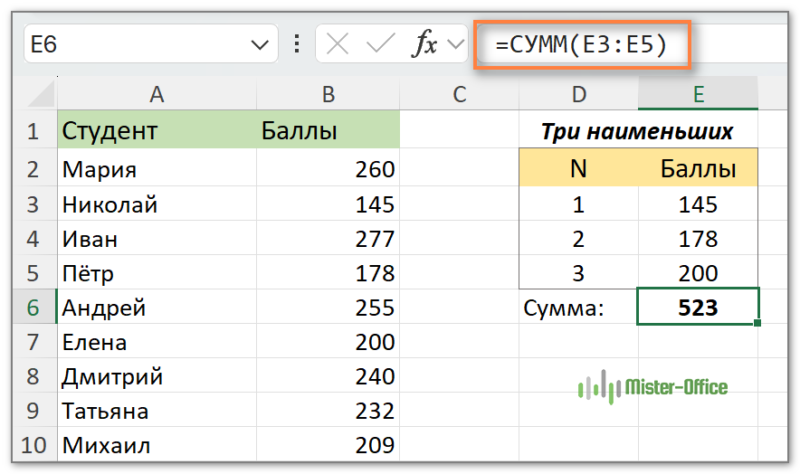Viewport: 800px width, 474px height.
Task: Open the Insert Function fx button
Action: (x=426, y=44)
